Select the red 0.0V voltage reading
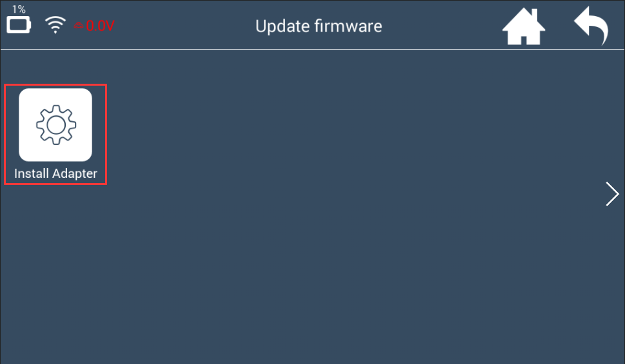This screenshot has height=364, width=625. (100, 26)
